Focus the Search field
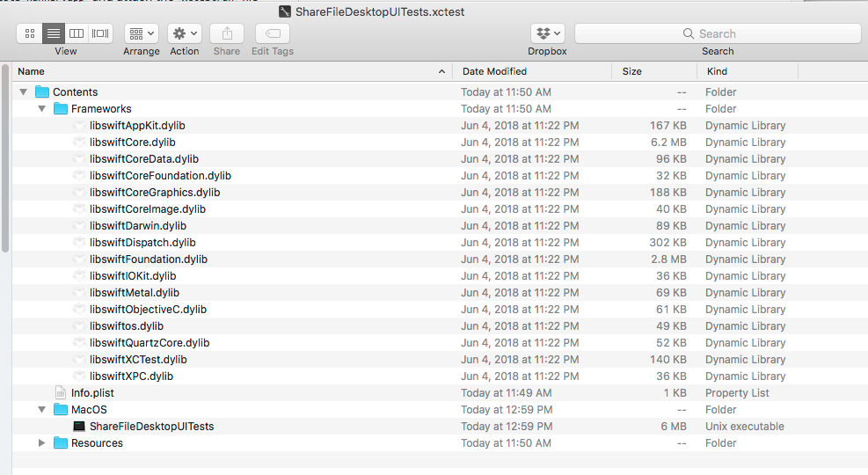Image resolution: width=868 pixels, height=475 pixels. click(718, 33)
